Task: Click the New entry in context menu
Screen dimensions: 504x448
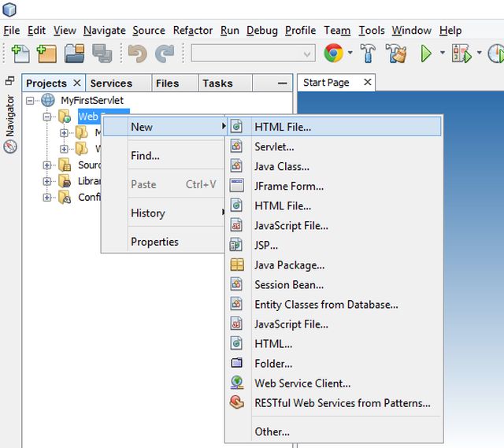Action: pyautogui.click(x=165, y=127)
